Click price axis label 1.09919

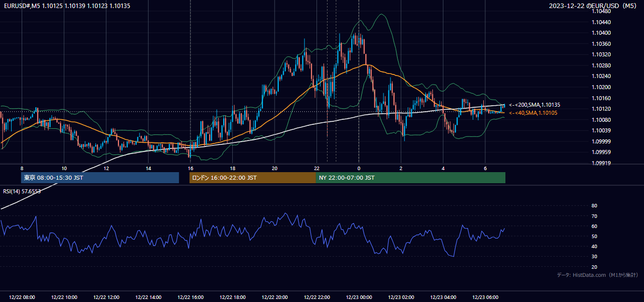click(x=602, y=163)
